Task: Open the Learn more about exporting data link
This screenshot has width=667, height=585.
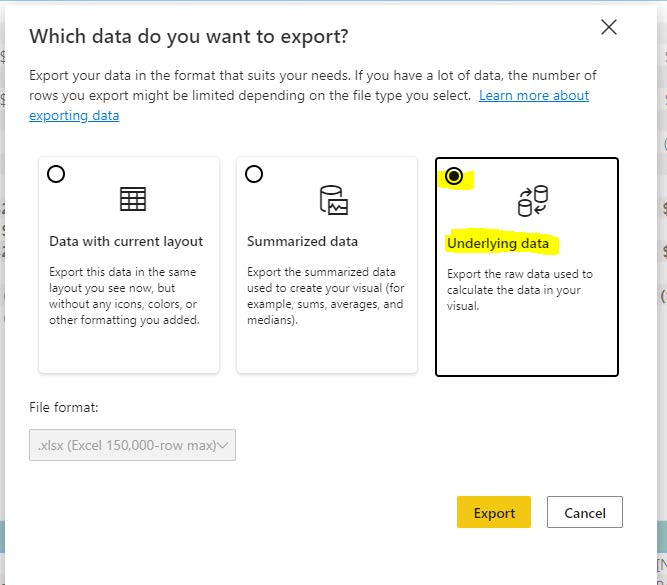Action: tap(533, 96)
